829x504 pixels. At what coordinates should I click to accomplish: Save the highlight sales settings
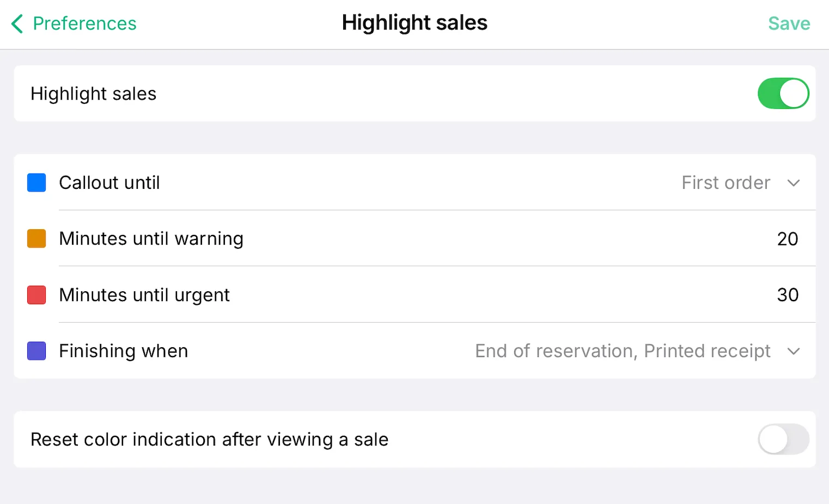789,24
